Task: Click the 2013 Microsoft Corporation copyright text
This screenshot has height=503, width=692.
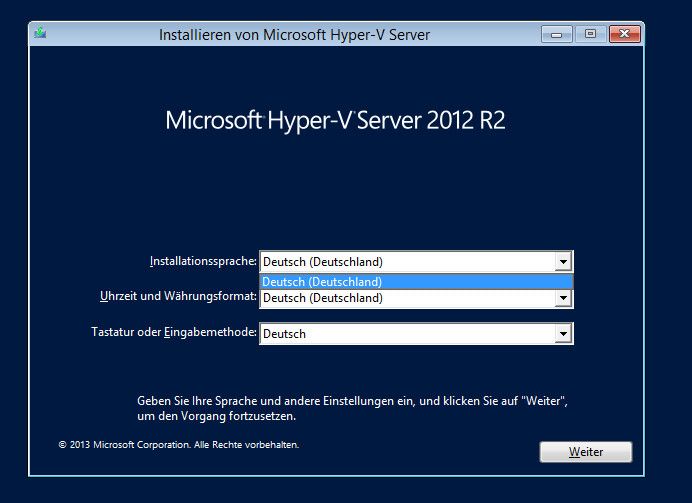Action: point(178,445)
